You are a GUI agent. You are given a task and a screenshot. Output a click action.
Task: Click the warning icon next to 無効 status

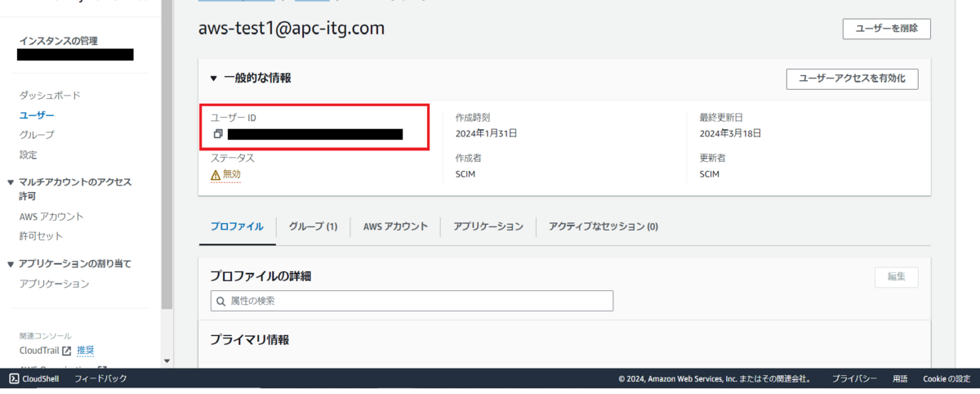(x=216, y=174)
